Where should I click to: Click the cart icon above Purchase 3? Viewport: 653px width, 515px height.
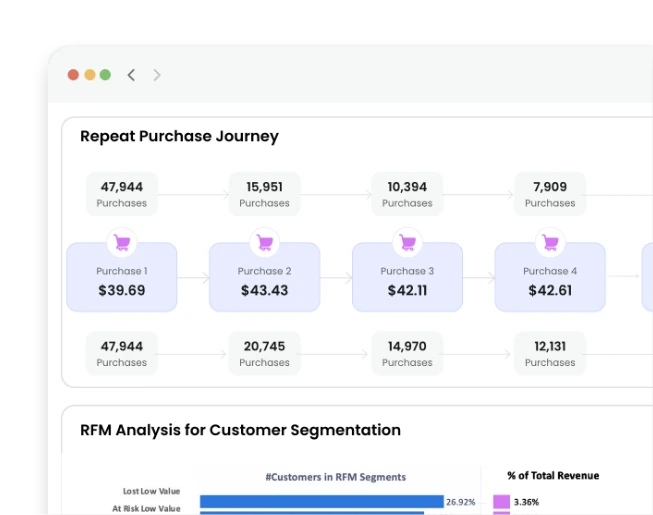[x=407, y=242]
